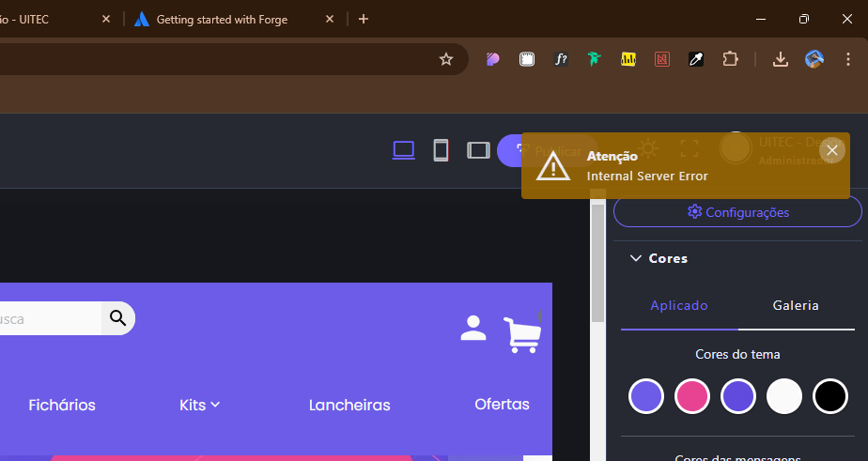Switch to the Galeria tab

(796, 305)
